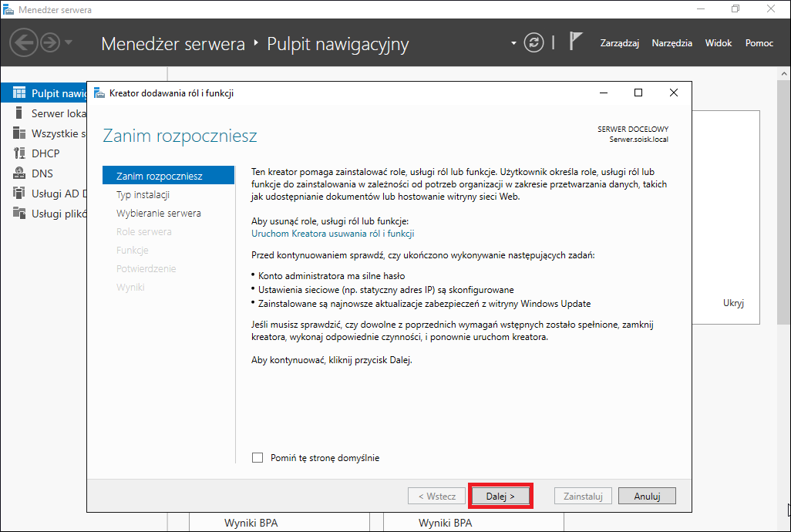Click the Server Manager vertical scrollbar
This screenshot has width=791, height=532.
click(783, 202)
